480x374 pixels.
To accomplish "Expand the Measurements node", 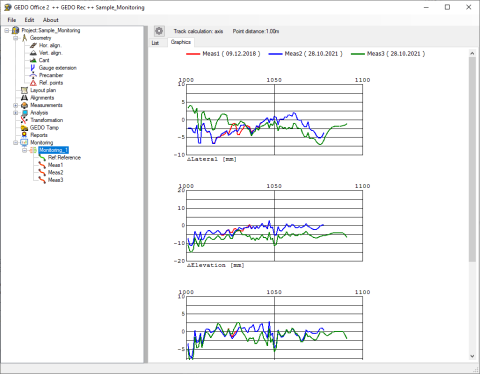I will click(15, 105).
